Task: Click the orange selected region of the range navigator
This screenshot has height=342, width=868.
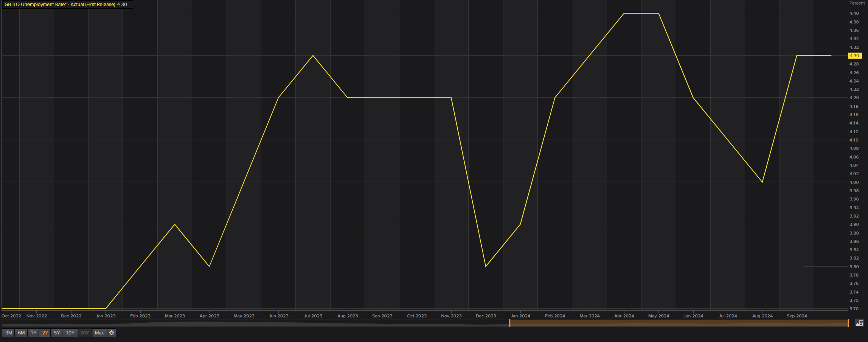Action: [x=679, y=323]
